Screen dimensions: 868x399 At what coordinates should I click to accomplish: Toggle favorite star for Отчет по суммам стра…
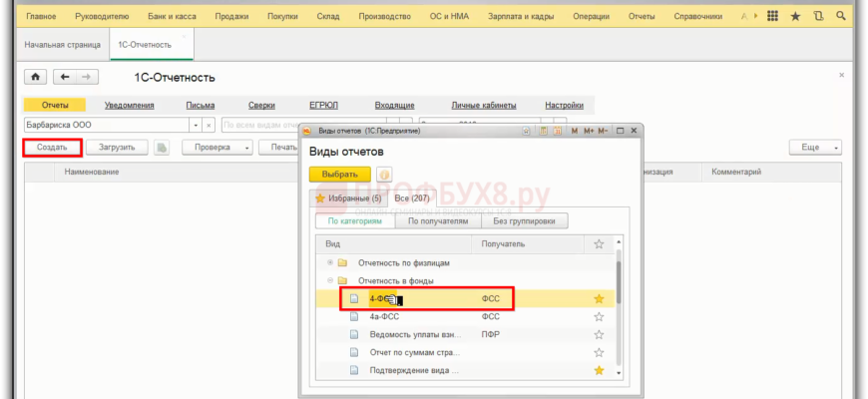[599, 352]
